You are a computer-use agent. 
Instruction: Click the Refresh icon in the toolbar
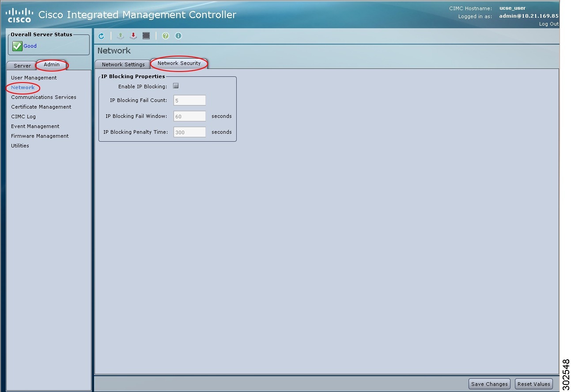(x=101, y=36)
